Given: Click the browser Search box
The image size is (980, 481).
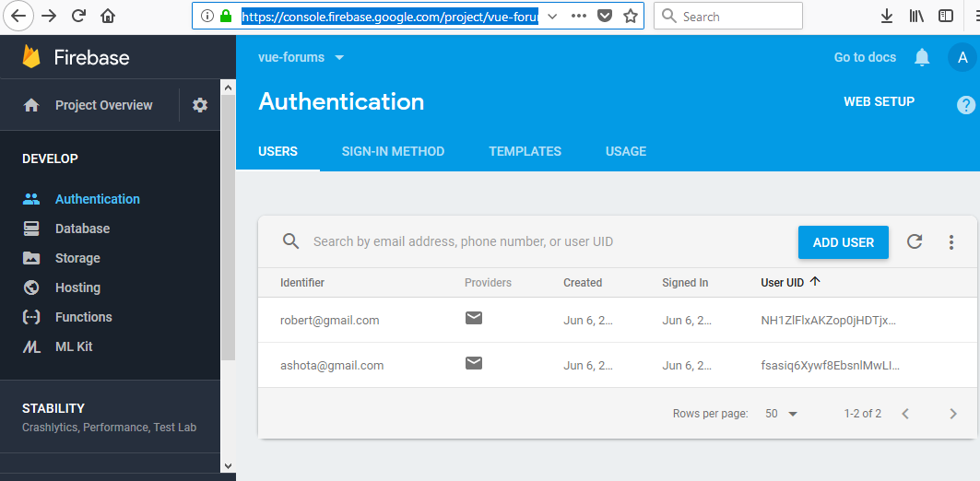Looking at the screenshot, I should coord(728,17).
